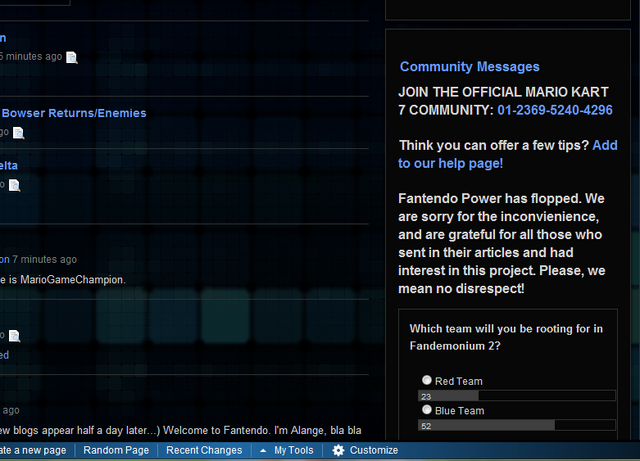Click the '7 minutes ago' timestamp
This screenshot has width=640, height=461.
point(44,259)
